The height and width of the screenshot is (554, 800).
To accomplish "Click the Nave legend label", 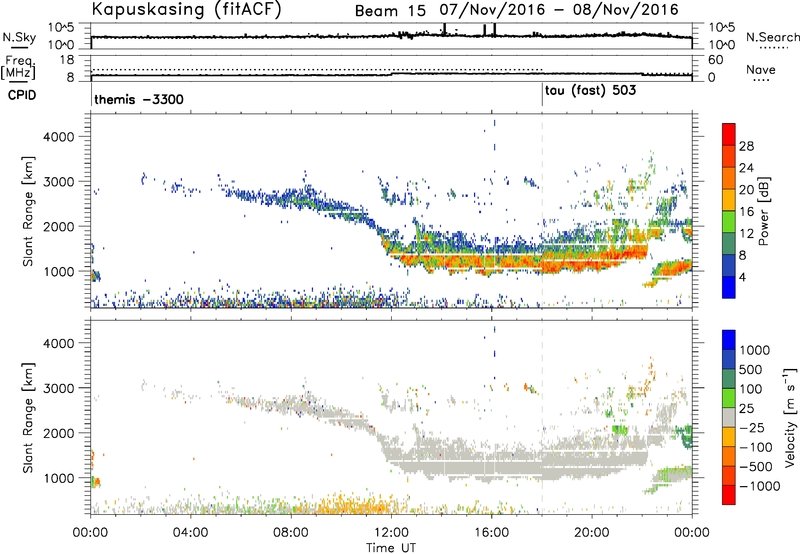I will click(760, 70).
